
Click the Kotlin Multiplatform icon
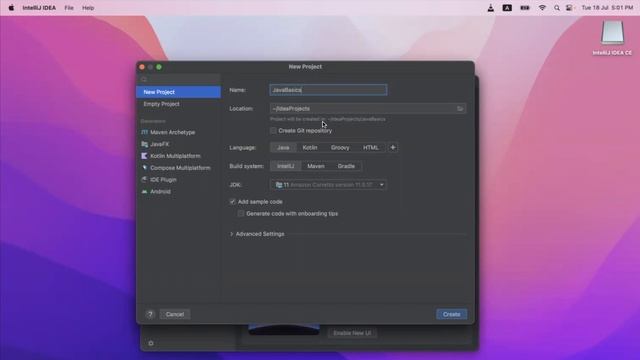click(144, 156)
